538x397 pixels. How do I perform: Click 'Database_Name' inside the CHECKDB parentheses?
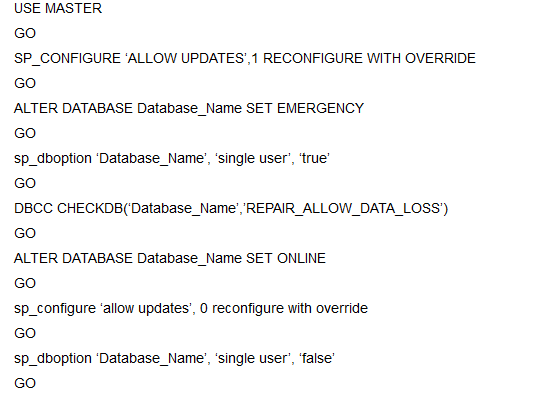click(x=184, y=209)
